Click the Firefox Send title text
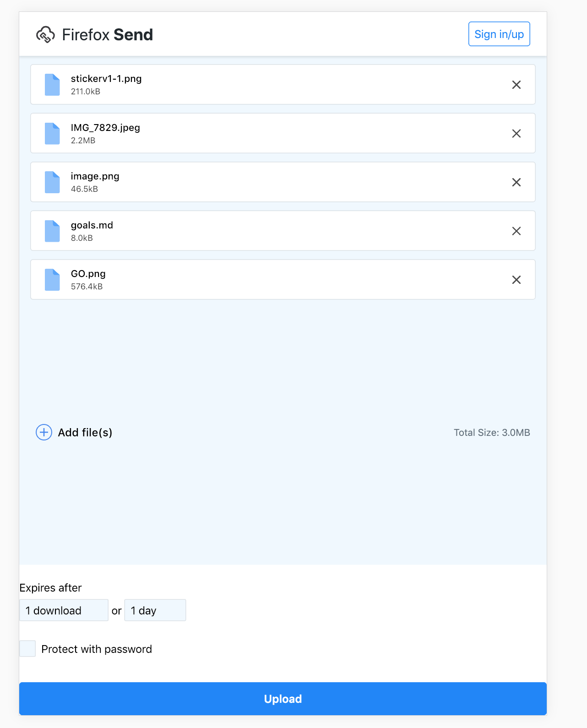 point(108,35)
